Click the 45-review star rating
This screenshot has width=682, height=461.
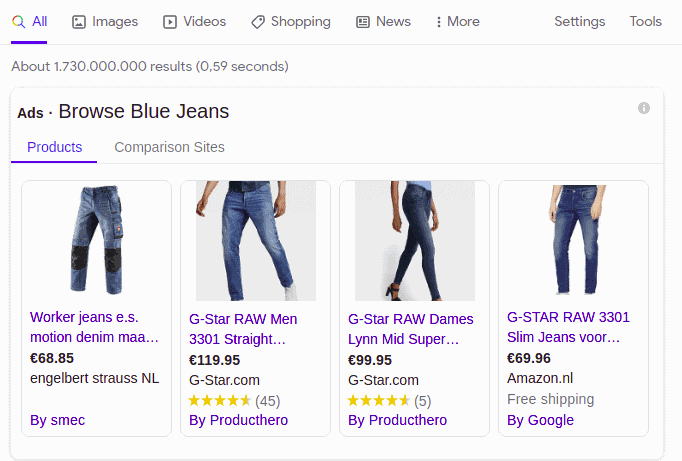coord(234,401)
